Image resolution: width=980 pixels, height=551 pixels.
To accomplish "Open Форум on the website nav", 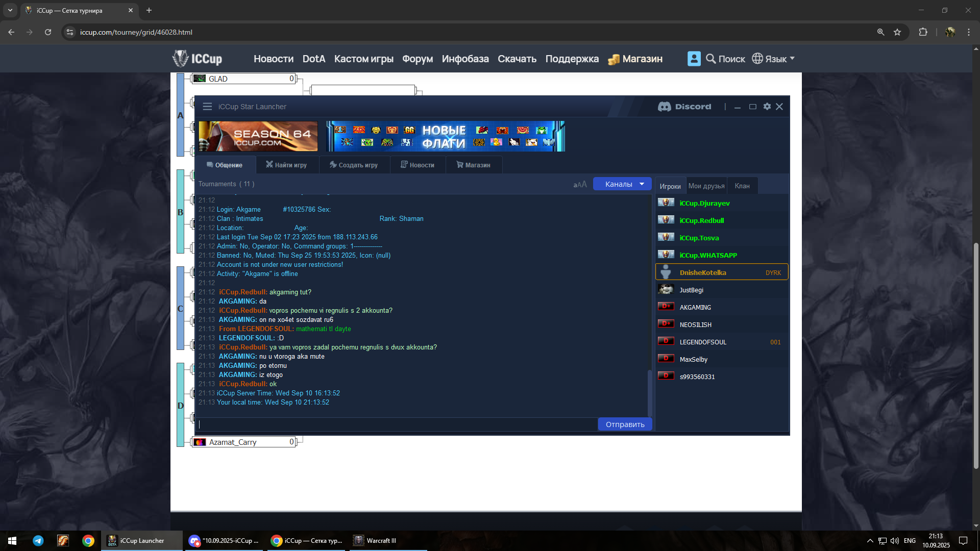I will coord(418,59).
